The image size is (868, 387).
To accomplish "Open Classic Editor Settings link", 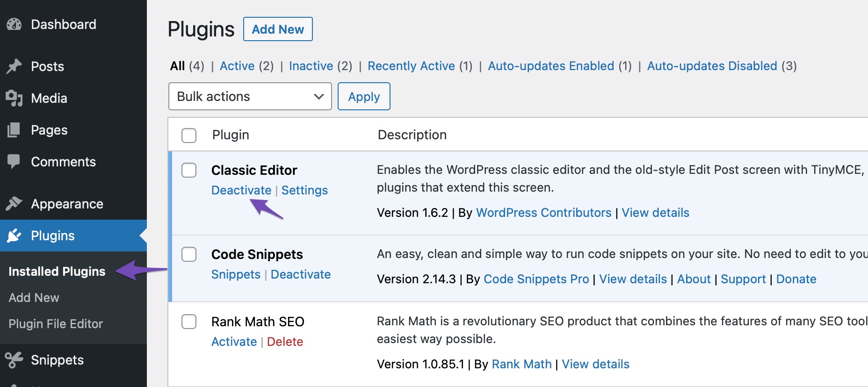I will [304, 190].
